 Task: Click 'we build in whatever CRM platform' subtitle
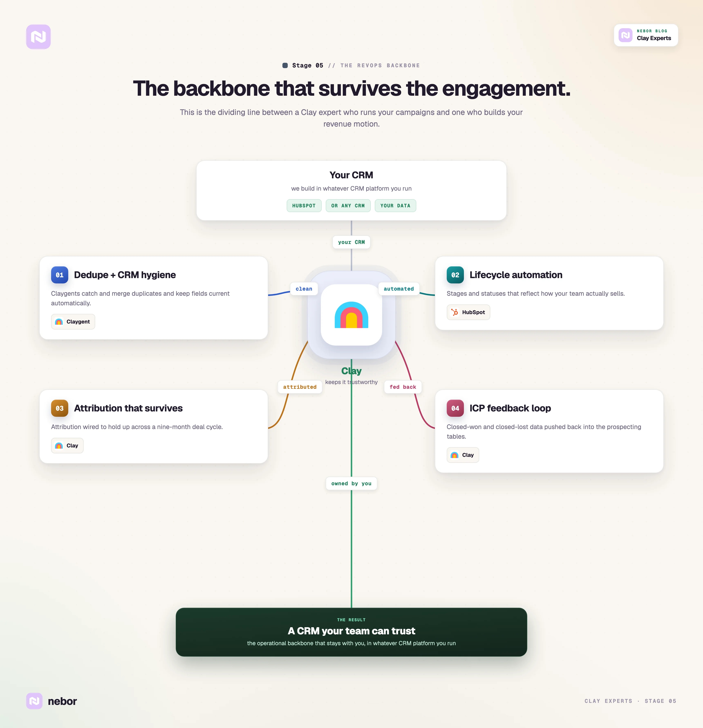pos(351,188)
